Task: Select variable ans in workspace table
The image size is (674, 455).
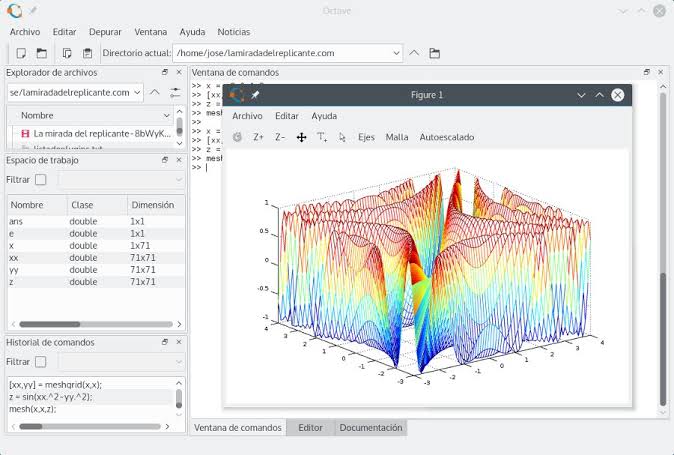Action: click(x=96, y=221)
